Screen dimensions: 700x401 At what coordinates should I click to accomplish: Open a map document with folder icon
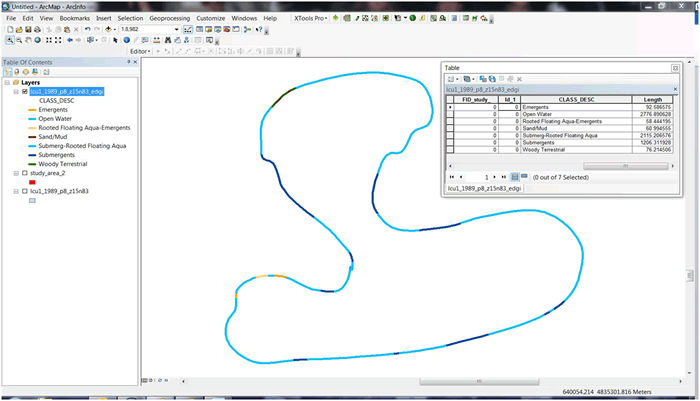(x=19, y=29)
